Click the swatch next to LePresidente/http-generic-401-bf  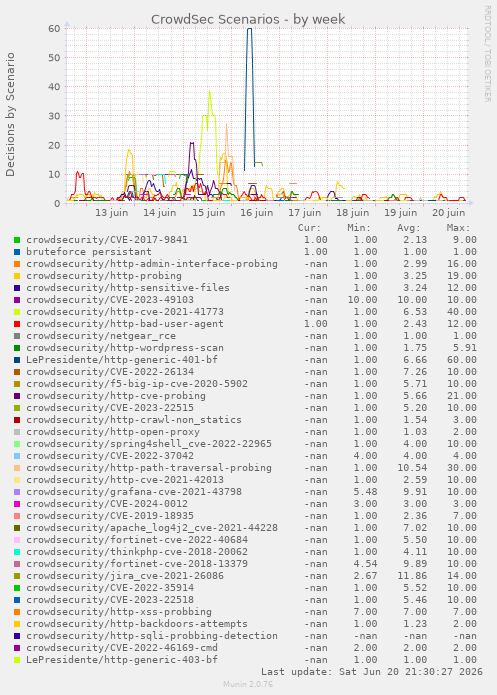(17, 359)
